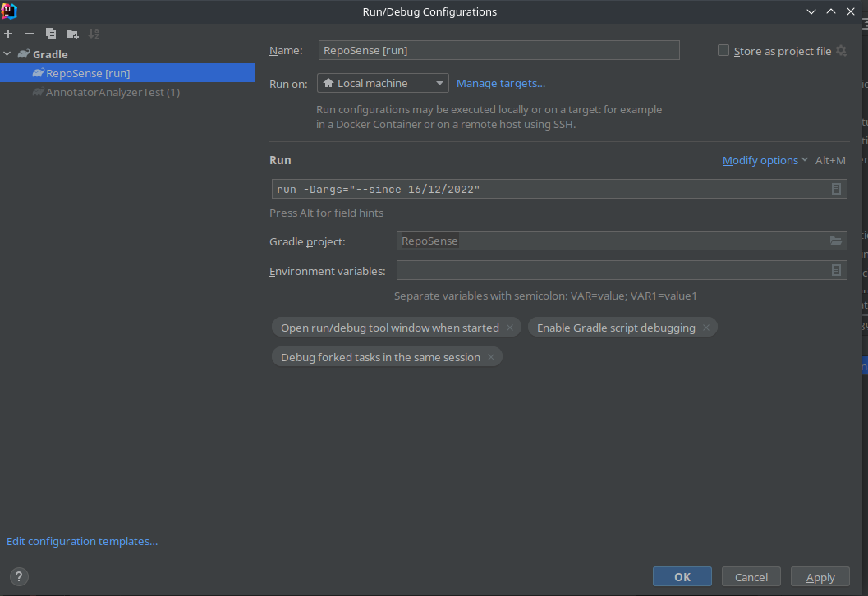Click the Manage targets link

point(500,83)
